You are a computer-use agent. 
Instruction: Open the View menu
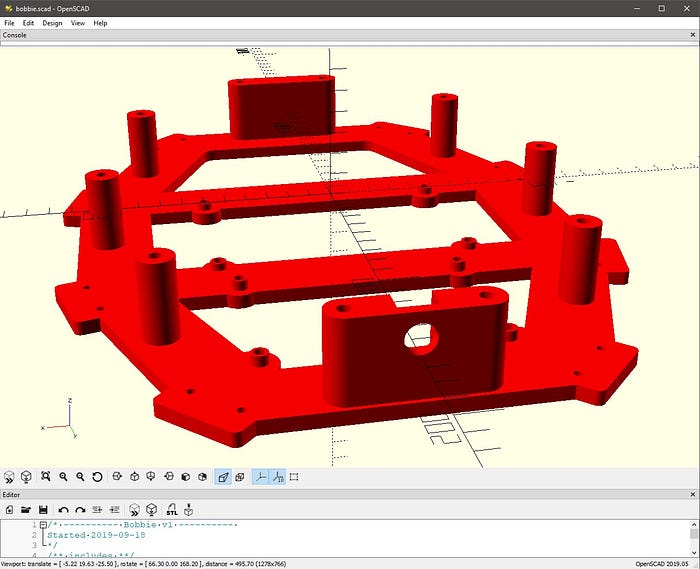[78, 23]
